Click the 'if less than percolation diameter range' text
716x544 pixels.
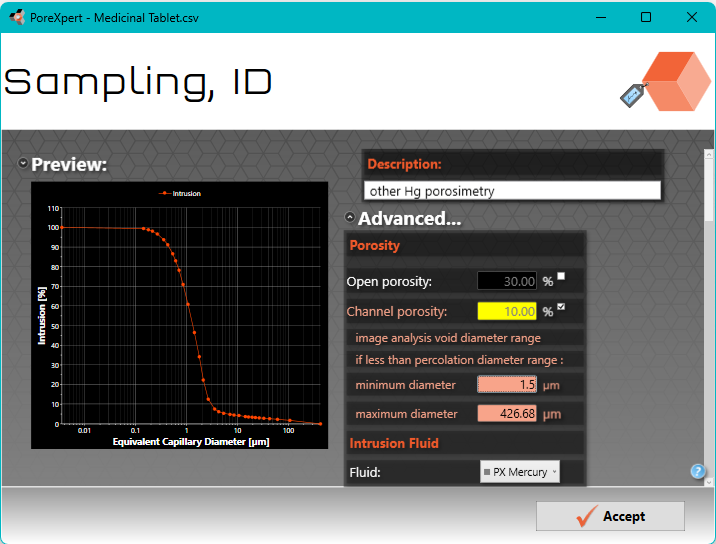(x=459, y=360)
